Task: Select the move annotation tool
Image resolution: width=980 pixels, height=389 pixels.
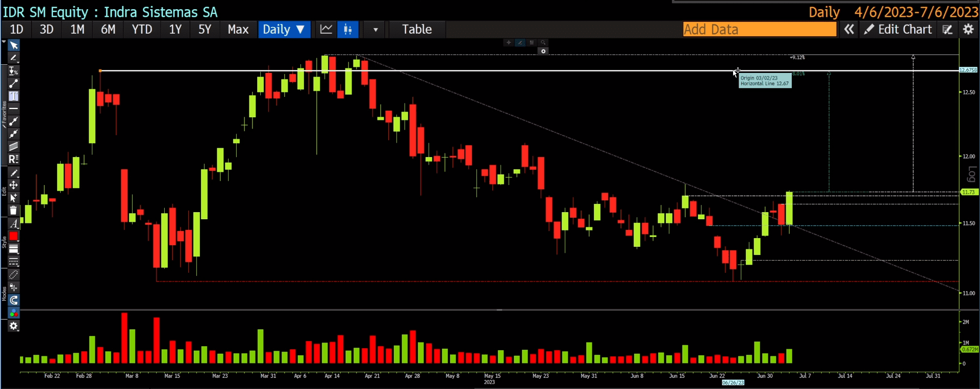Action: [x=14, y=185]
